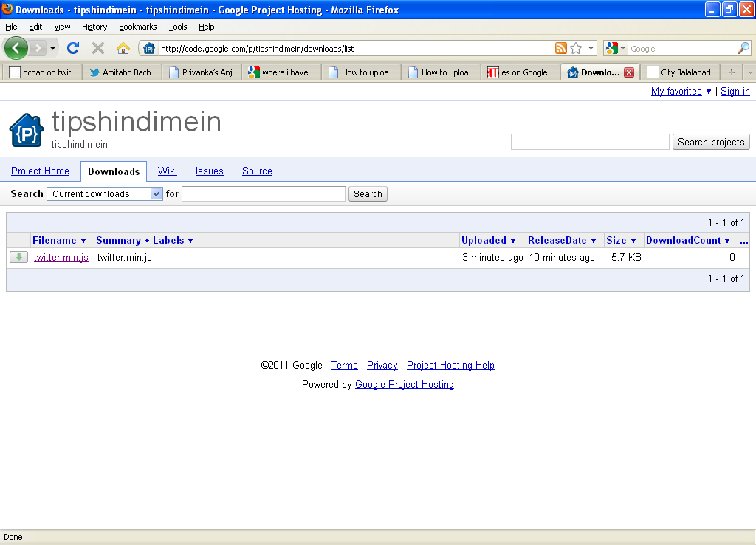The width and height of the screenshot is (756, 545).
Task: Click the magnifier search icon
Action: 743,48
